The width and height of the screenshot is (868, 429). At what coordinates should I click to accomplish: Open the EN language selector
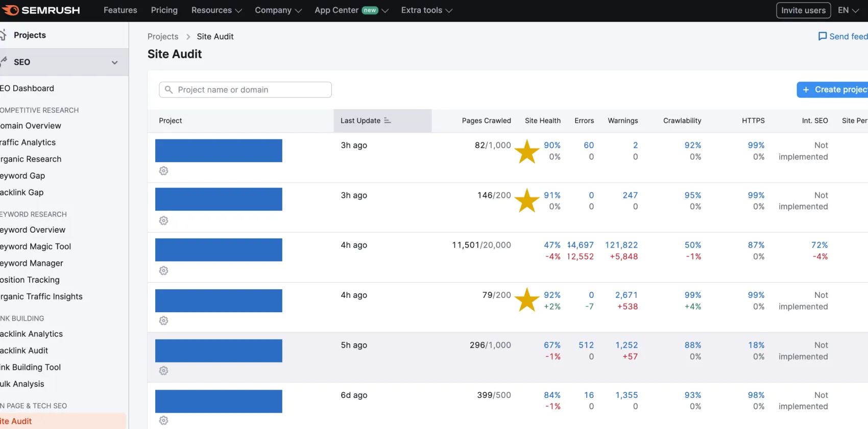click(x=848, y=10)
